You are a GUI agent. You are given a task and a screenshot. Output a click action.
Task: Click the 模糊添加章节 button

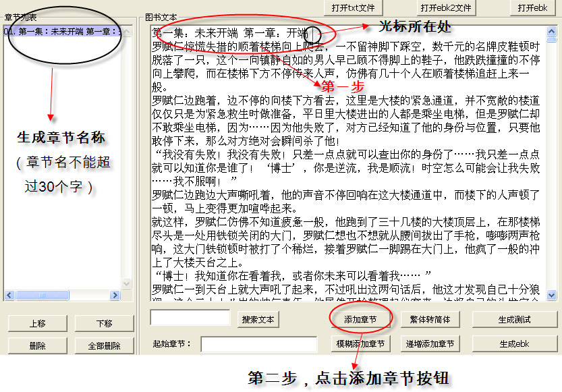click(x=360, y=344)
